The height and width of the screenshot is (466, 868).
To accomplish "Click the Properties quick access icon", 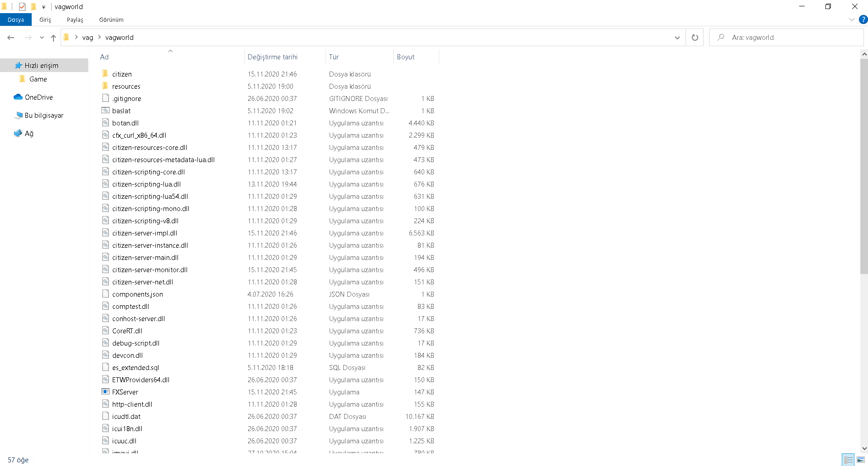I will click(22, 6).
